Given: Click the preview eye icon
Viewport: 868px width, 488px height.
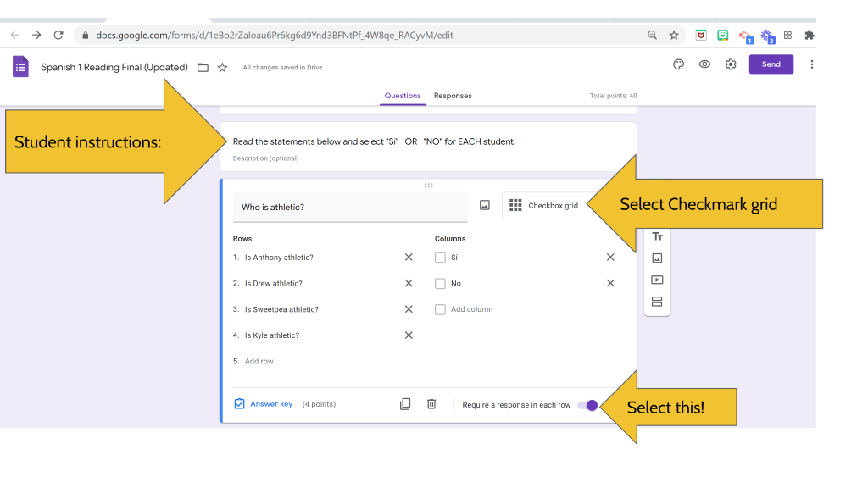Looking at the screenshot, I should [x=704, y=64].
